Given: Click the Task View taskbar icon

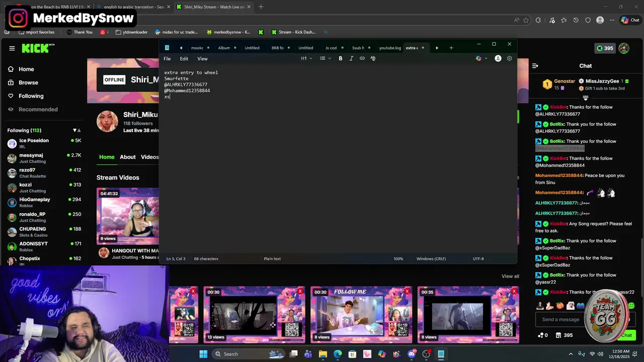Looking at the screenshot, I should (294, 354).
